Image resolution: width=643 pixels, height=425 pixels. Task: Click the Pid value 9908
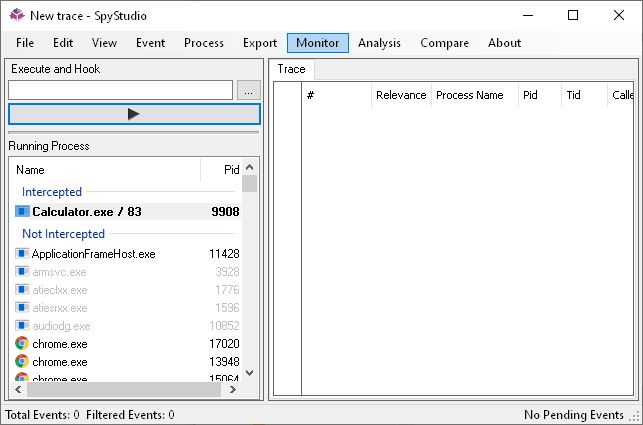pyautogui.click(x=226, y=212)
